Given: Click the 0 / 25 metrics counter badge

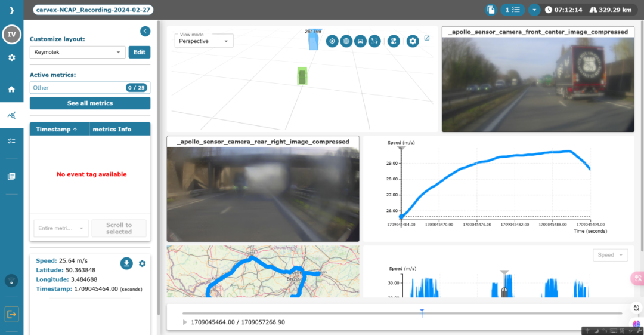Looking at the screenshot, I should point(137,88).
